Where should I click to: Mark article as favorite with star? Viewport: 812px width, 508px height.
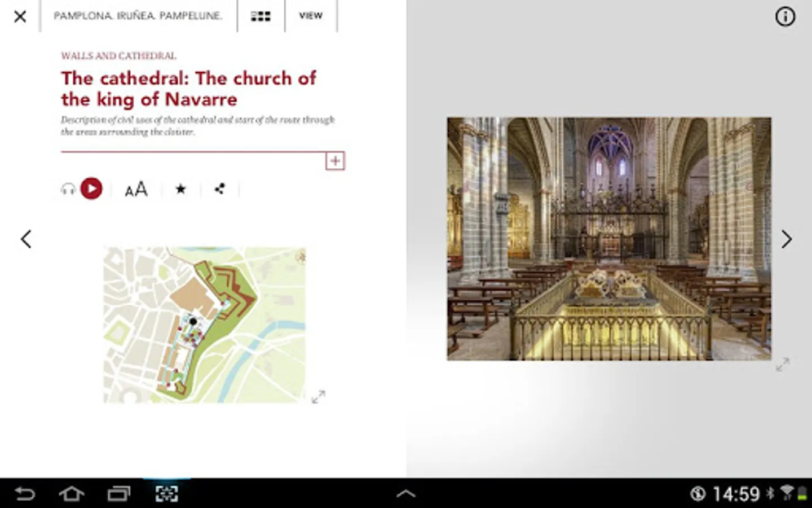click(180, 189)
